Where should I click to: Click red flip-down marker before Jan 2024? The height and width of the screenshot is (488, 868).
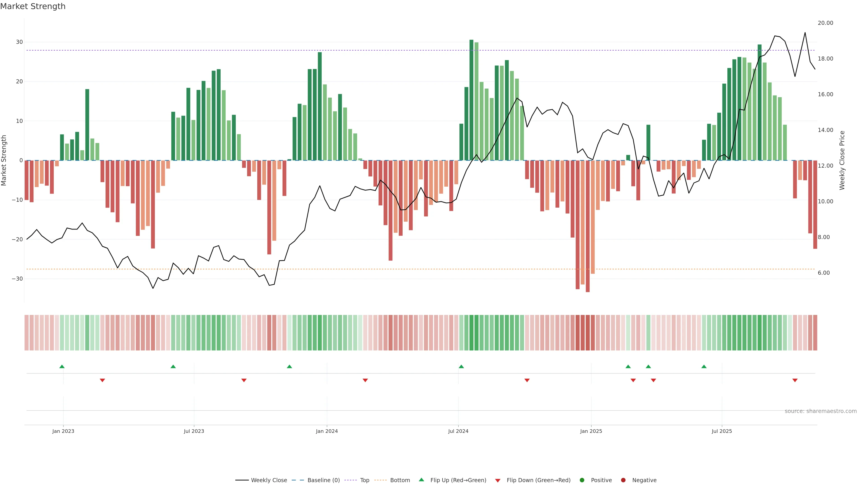point(244,380)
